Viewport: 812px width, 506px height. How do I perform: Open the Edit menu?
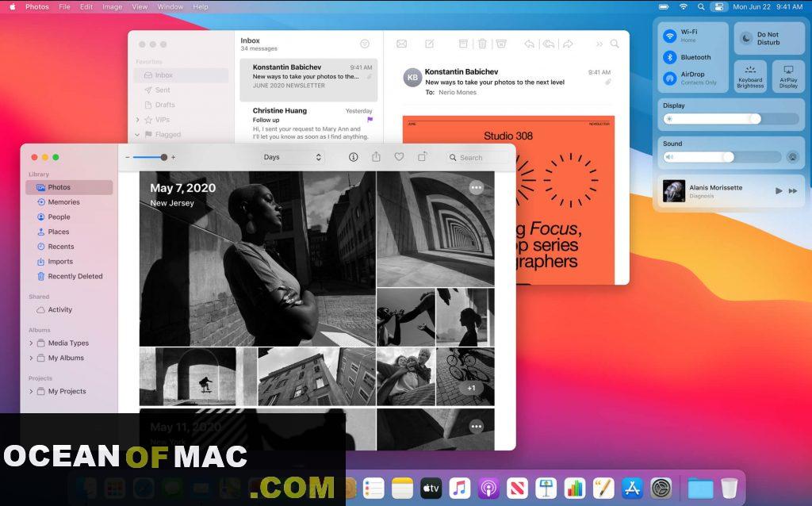tap(86, 6)
